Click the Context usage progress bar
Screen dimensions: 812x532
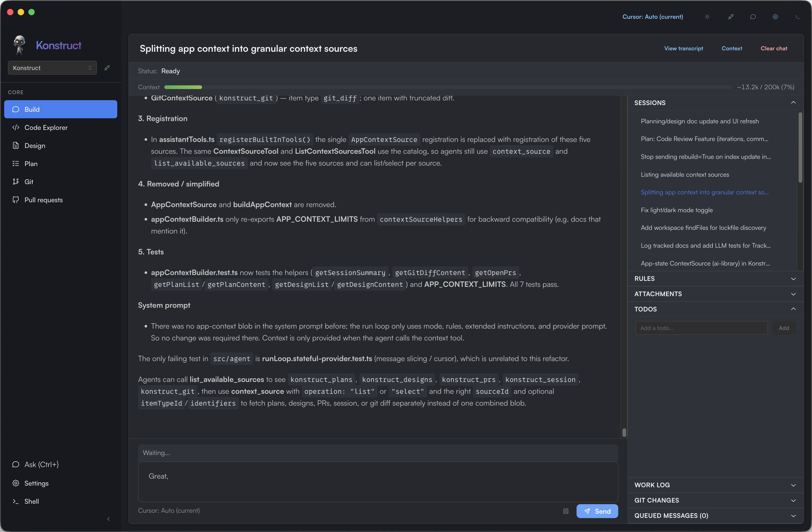[x=448, y=87]
